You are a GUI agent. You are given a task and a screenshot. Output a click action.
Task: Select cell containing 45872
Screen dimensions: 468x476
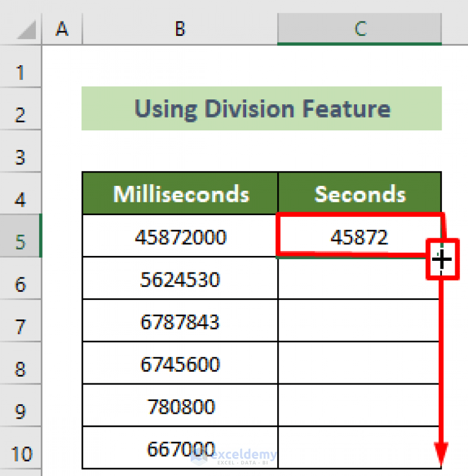click(360, 236)
